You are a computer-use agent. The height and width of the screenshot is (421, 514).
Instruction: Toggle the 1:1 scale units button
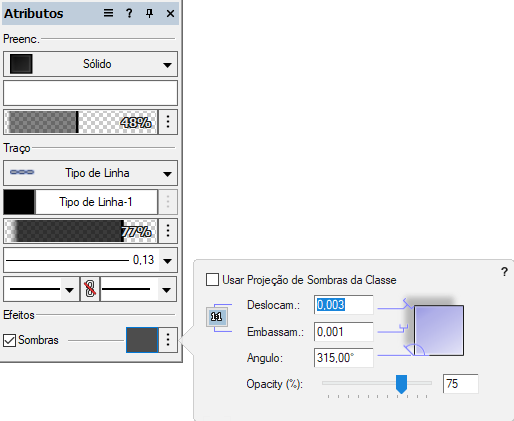click(x=217, y=317)
